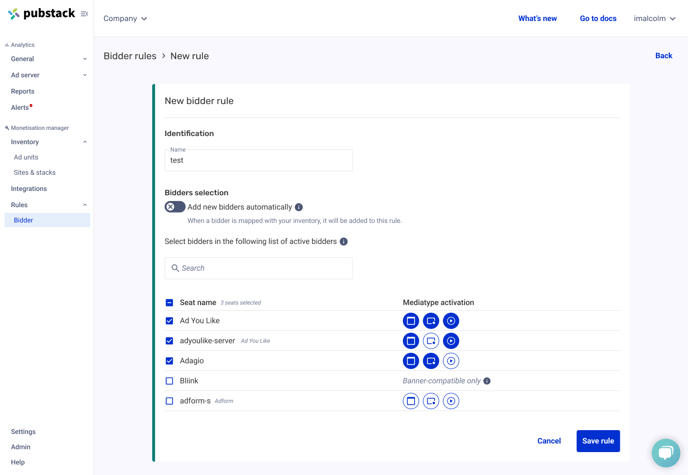Toggle the Seat name select-all checkbox
This screenshot has height=475, width=688.
pyautogui.click(x=170, y=302)
